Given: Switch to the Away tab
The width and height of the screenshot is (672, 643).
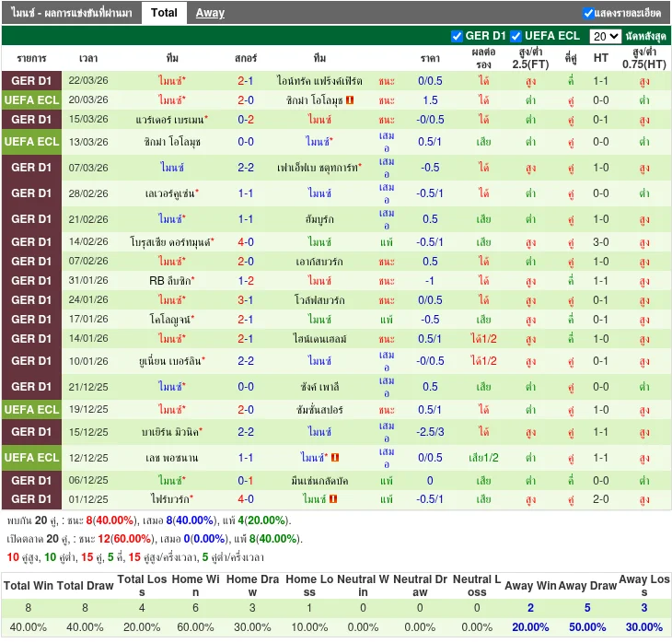Looking at the screenshot, I should point(210,13).
